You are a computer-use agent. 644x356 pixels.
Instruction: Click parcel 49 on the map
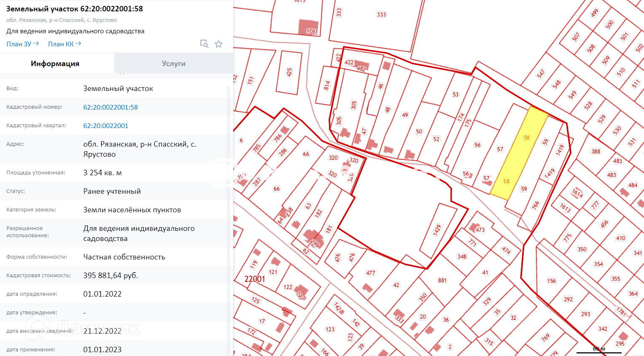click(405, 115)
